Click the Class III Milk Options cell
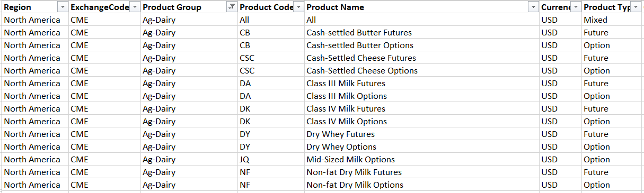 point(422,96)
